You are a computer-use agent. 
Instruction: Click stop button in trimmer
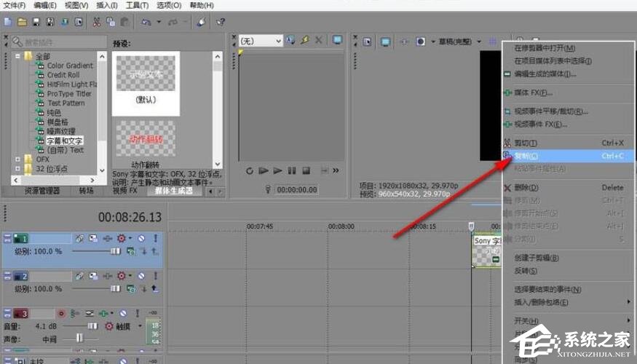pyautogui.click(x=306, y=170)
